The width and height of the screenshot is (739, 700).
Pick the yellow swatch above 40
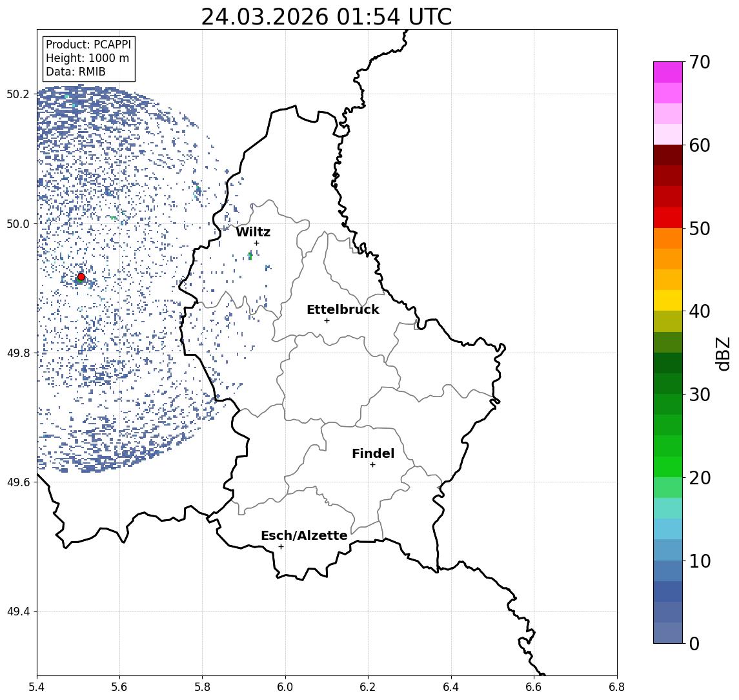tap(668, 300)
